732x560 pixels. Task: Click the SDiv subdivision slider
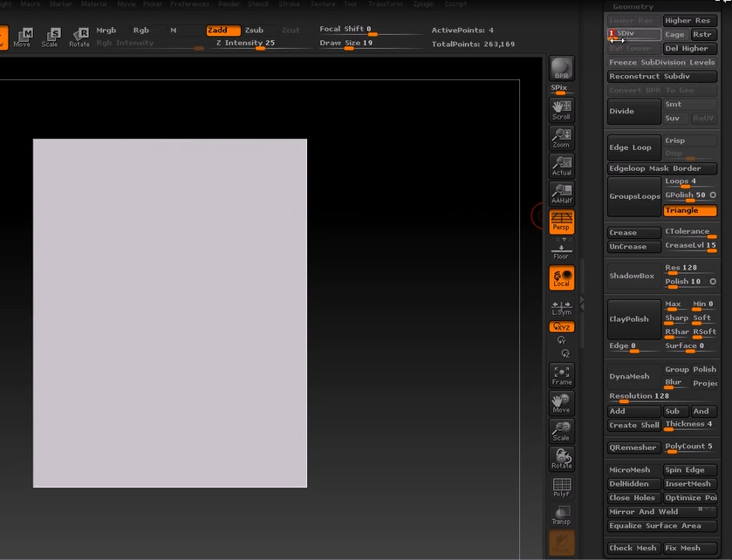click(634, 34)
